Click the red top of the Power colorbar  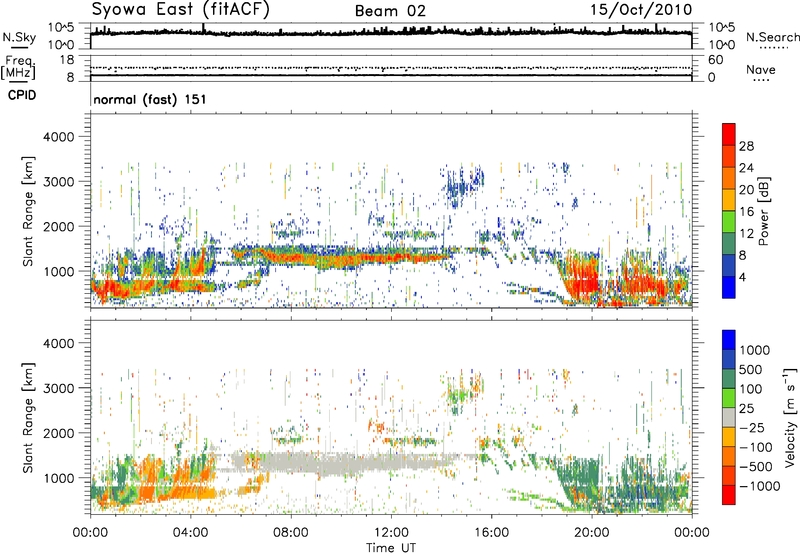tap(729, 134)
